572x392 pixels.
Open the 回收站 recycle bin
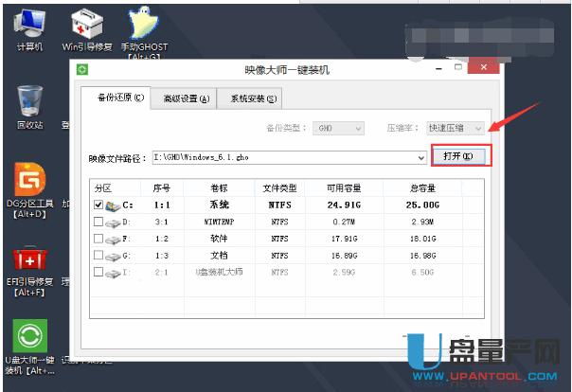tap(28, 101)
